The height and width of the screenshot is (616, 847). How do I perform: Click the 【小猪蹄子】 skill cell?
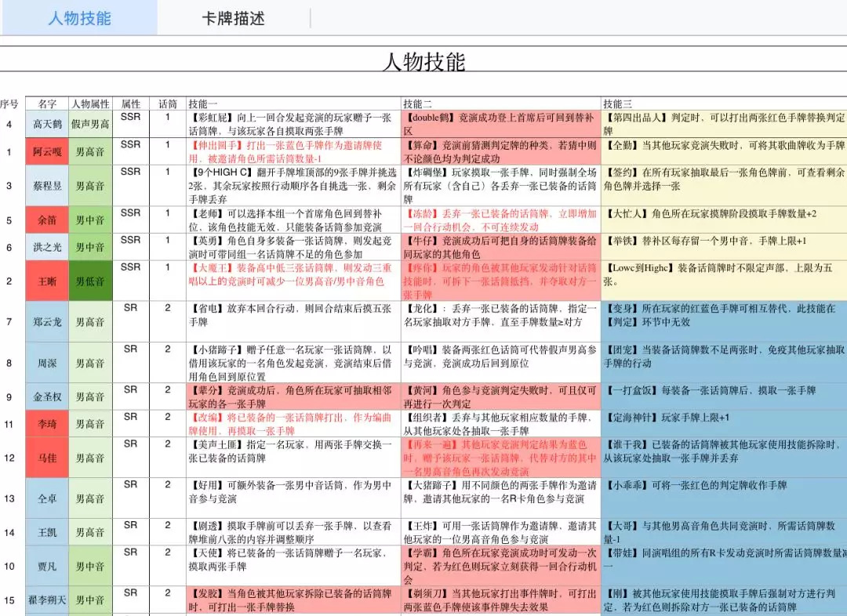click(x=293, y=363)
